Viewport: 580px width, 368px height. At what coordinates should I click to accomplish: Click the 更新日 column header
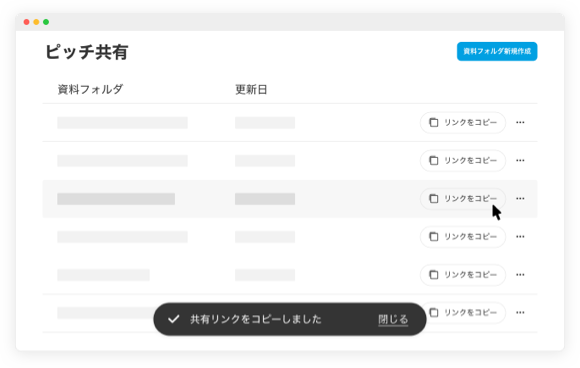tap(251, 90)
